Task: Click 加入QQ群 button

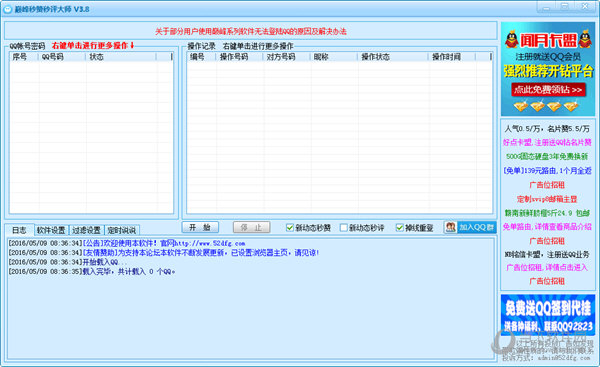Action: point(470,227)
